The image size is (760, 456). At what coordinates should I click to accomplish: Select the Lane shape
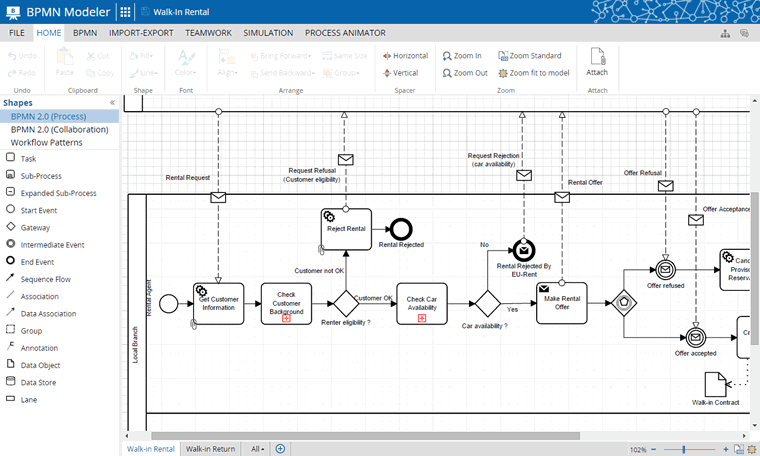click(21, 399)
